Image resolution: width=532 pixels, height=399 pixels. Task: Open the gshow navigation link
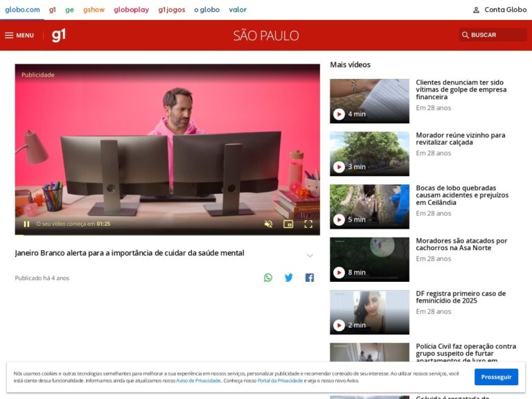pyautogui.click(x=94, y=10)
